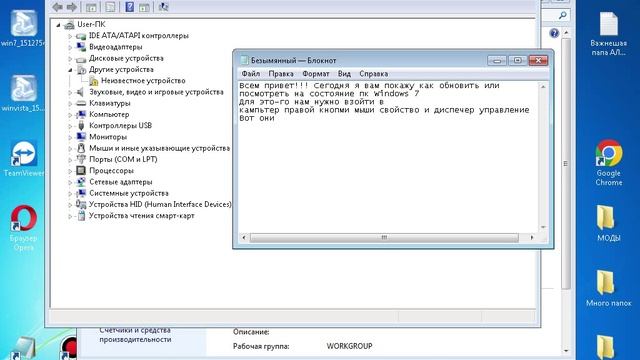640x360 pixels.
Task: Maximize the Блокнот window
Action: [x=518, y=60]
